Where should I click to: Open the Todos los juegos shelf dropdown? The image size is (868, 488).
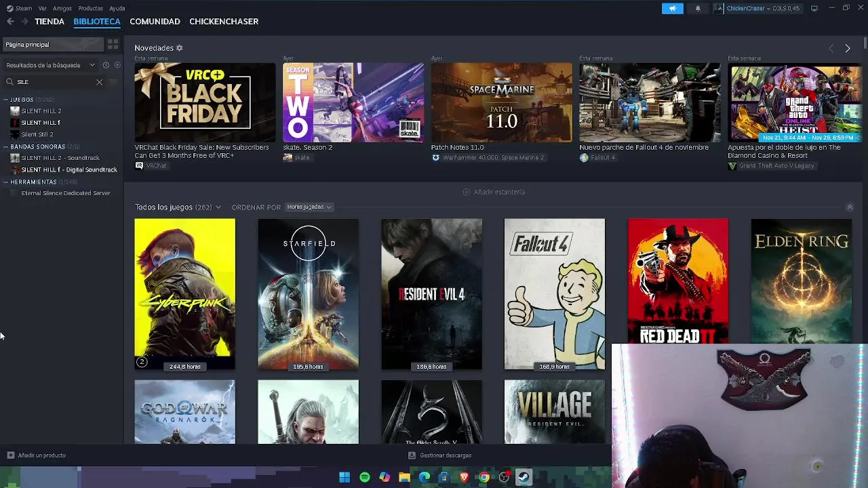(x=218, y=207)
